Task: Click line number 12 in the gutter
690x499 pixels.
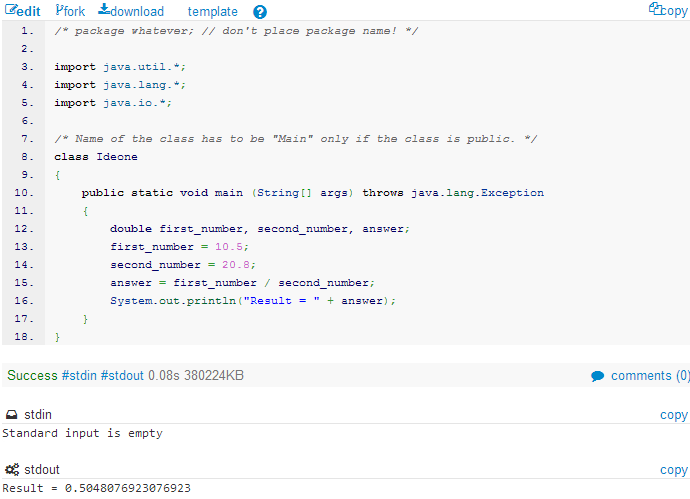Action: 23,229
